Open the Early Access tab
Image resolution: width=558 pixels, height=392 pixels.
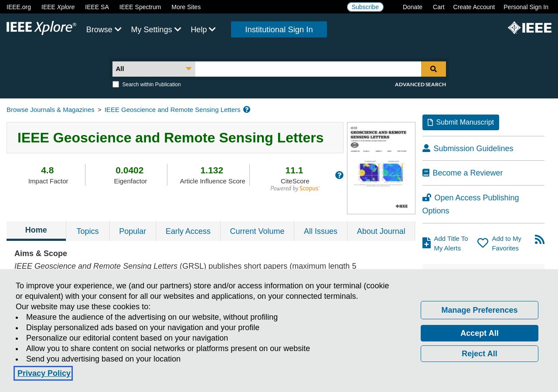[x=188, y=231]
